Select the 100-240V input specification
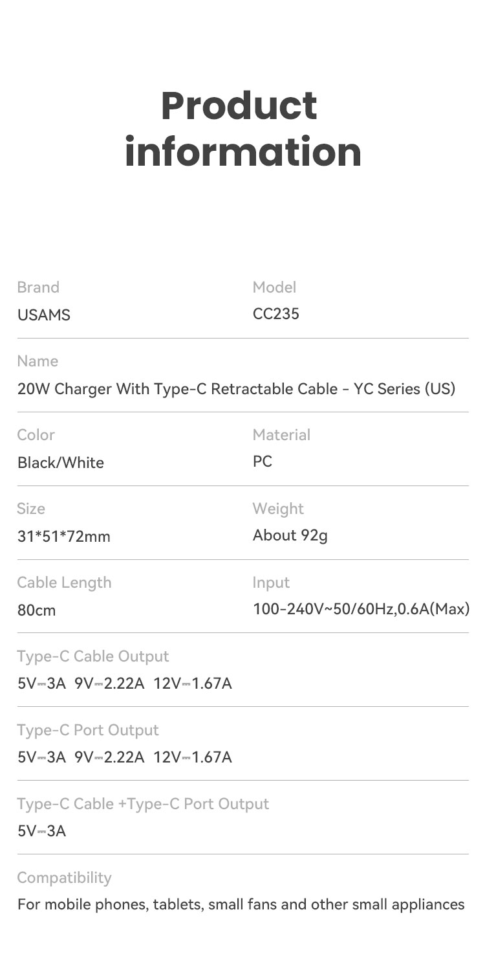This screenshot has height=980, width=485. [361, 609]
